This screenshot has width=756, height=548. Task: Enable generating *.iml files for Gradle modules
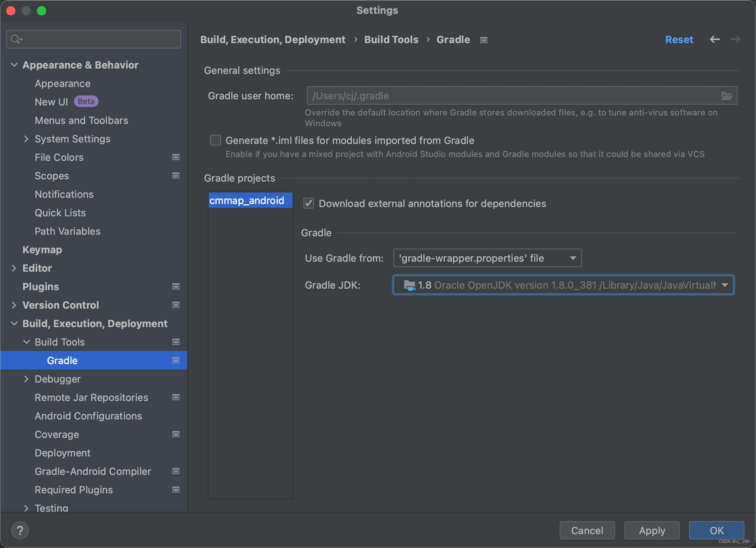215,140
